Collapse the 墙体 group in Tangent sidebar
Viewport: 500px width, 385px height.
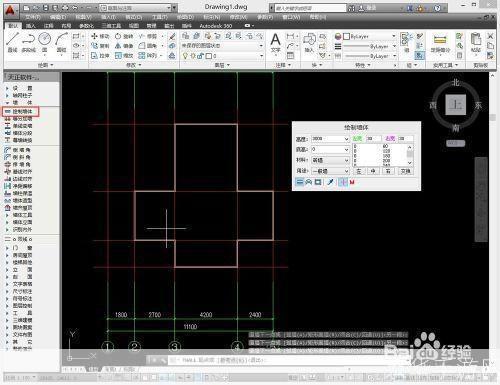pyautogui.click(x=7, y=103)
